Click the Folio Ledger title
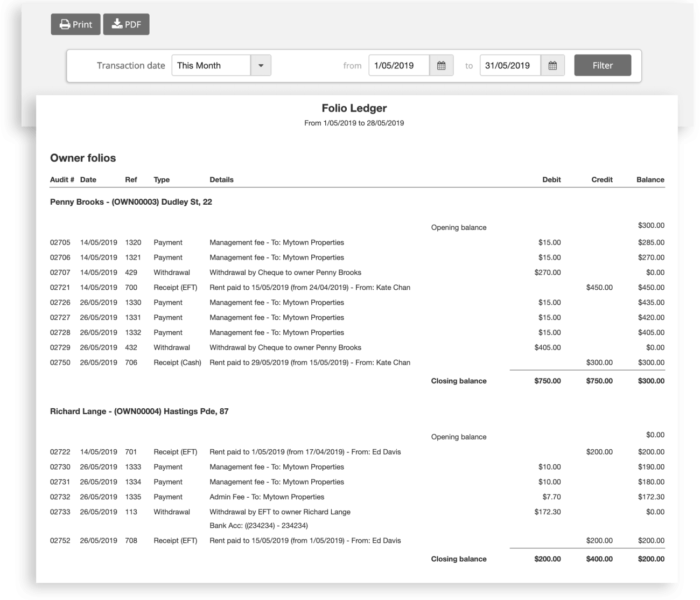The height and width of the screenshot is (600, 700). pyautogui.click(x=354, y=108)
